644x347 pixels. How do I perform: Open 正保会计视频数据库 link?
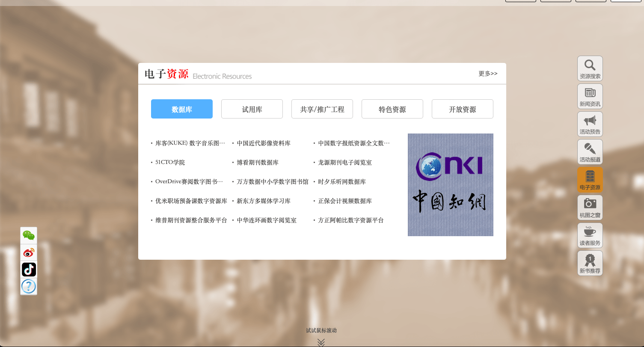(345, 201)
